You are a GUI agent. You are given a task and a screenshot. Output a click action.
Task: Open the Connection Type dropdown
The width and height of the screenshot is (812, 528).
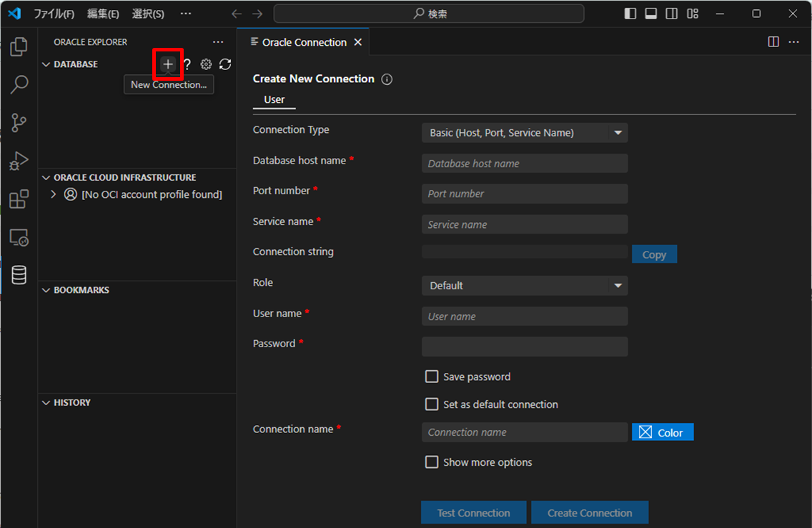pyautogui.click(x=524, y=132)
